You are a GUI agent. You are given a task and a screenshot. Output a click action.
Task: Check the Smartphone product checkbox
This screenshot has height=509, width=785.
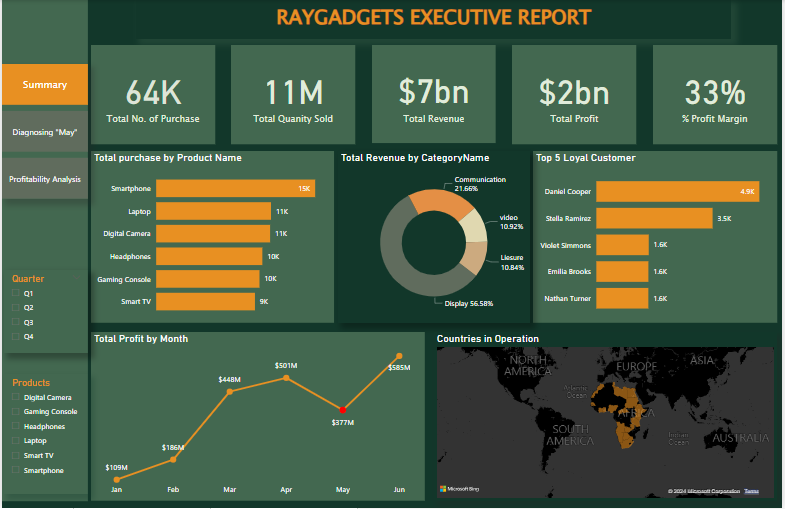15,470
